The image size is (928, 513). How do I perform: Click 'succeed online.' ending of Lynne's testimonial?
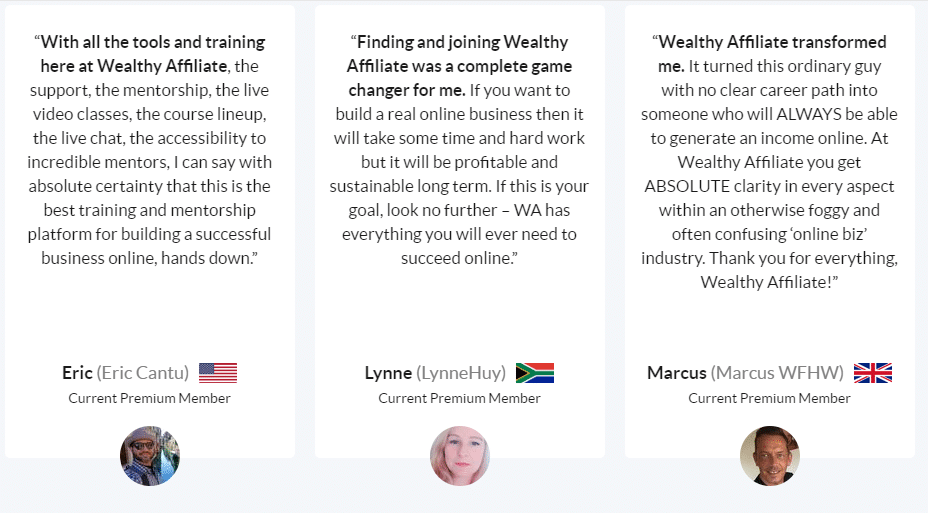pos(459,258)
